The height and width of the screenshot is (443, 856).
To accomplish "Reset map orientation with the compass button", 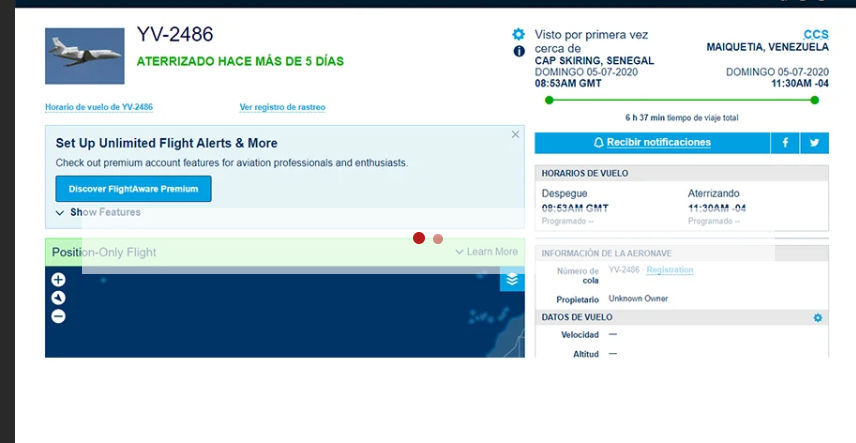I will pos(58,298).
